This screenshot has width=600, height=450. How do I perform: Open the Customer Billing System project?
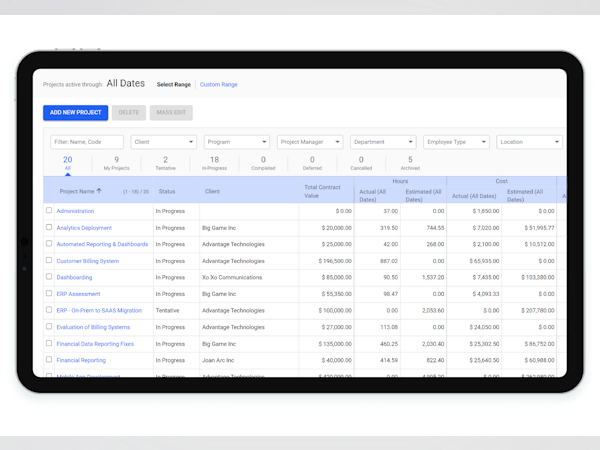(x=88, y=261)
